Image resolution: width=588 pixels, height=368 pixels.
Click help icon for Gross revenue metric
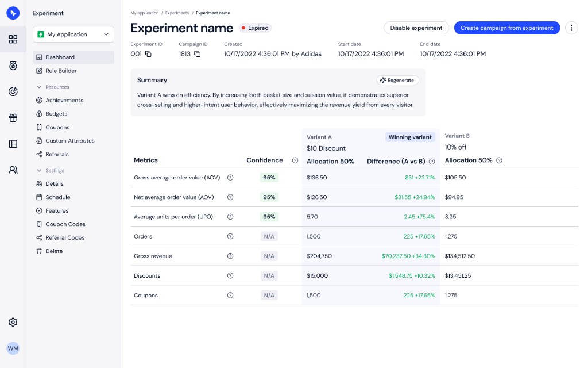(x=230, y=256)
